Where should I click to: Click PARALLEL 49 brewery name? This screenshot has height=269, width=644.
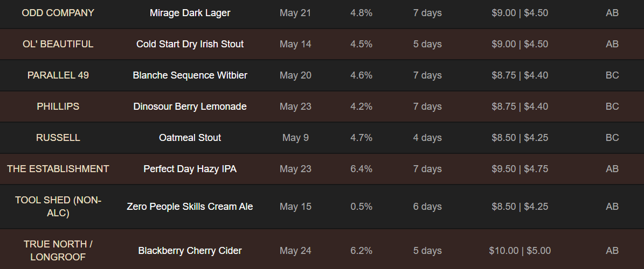click(58, 75)
